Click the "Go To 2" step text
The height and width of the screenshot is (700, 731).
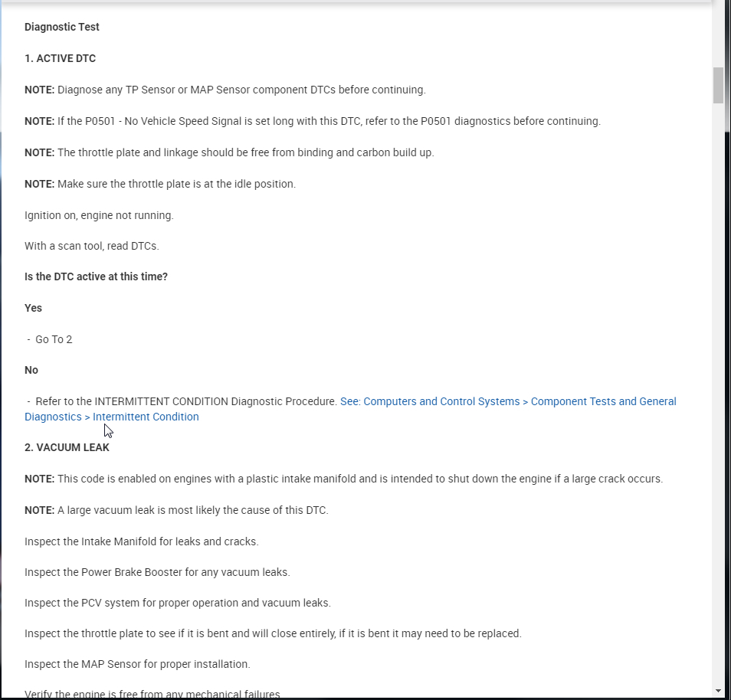[x=54, y=339]
